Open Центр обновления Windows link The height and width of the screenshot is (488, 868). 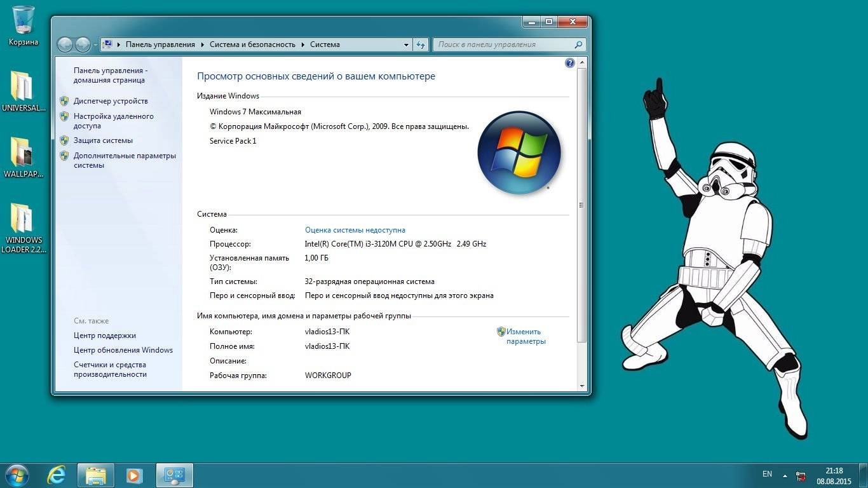coord(123,350)
